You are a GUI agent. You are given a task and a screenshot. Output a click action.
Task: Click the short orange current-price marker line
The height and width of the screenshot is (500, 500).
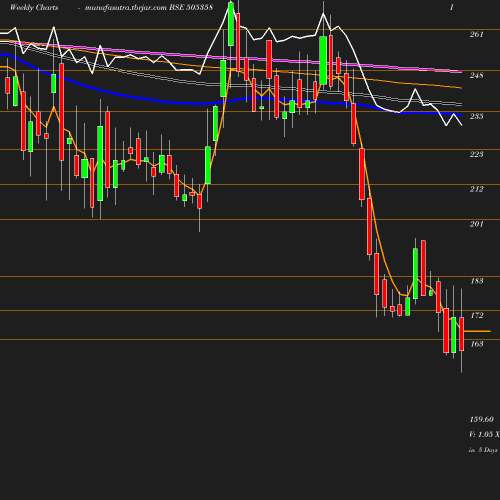click(477, 331)
